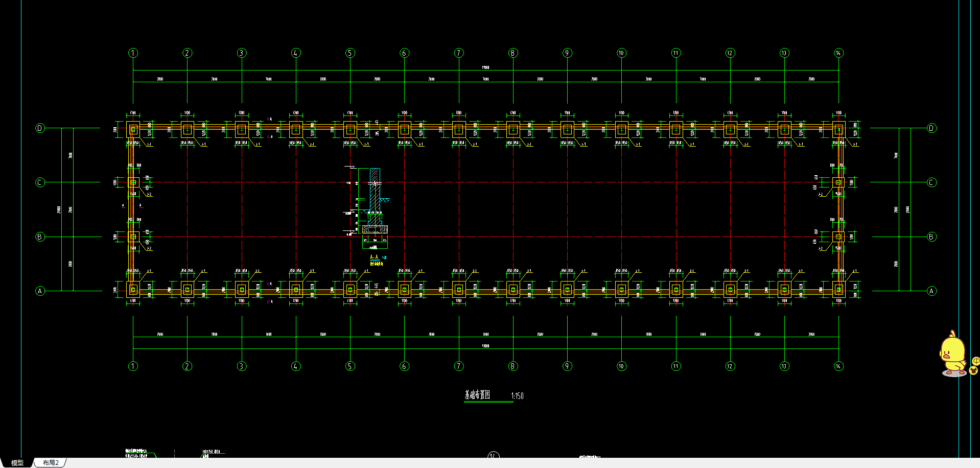Screen dimensions: 980x468
Task: Select axis bubble A on the right side
Action: (x=931, y=291)
